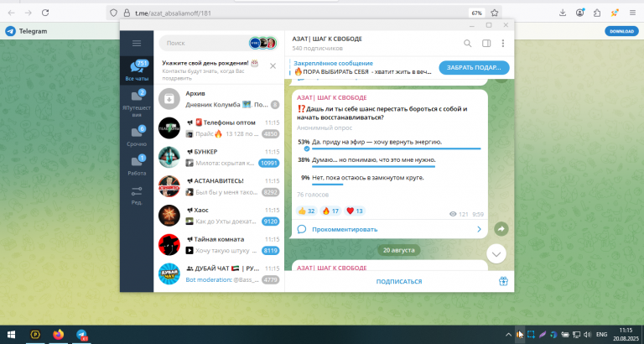Click the thumbs-up reaction with 32

click(x=306, y=211)
